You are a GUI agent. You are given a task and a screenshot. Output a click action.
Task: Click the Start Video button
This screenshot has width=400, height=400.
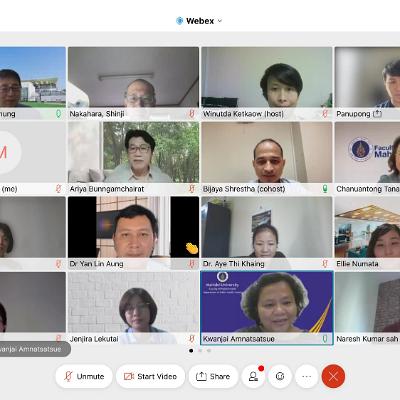pyautogui.click(x=150, y=376)
